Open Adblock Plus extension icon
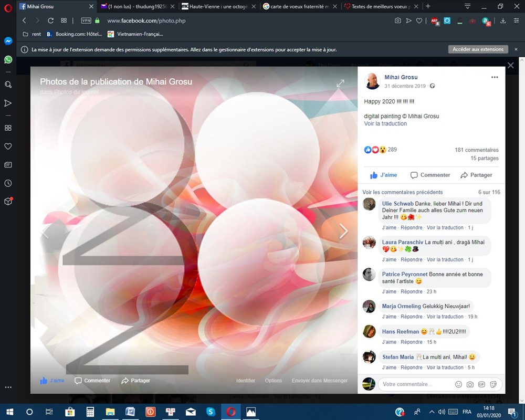 coord(435,21)
